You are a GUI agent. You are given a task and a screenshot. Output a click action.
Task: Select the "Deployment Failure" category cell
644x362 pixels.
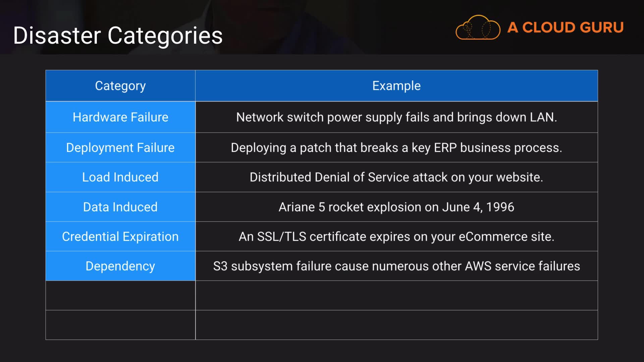120,148
